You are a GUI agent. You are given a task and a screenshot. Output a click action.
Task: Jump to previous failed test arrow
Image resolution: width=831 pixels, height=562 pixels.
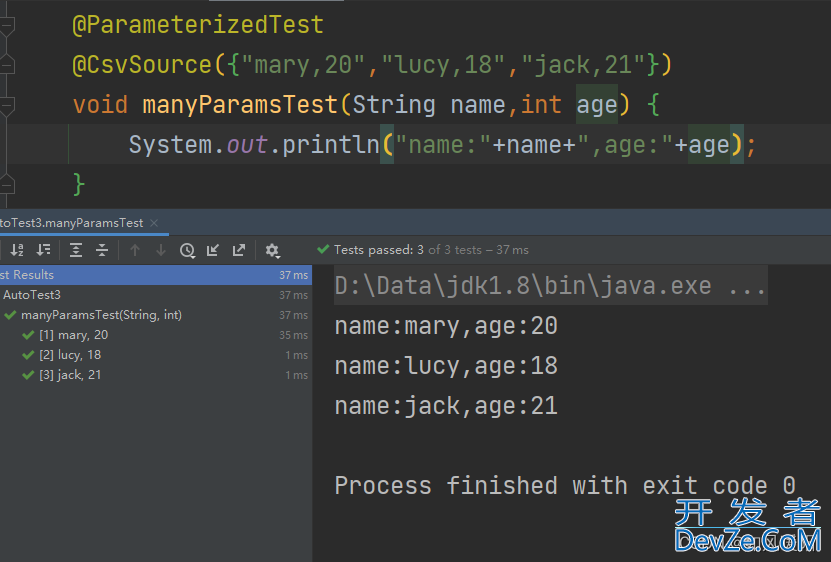coord(135,250)
